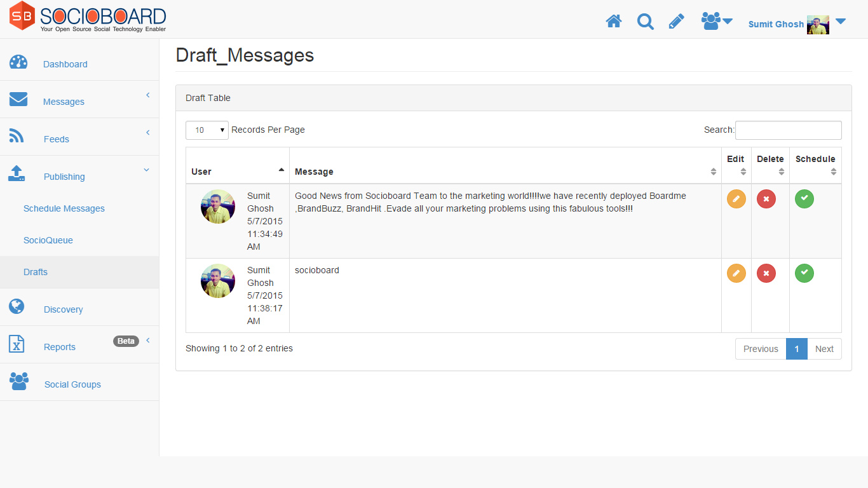Click the Good News message text
868x488 pixels.
(x=491, y=202)
